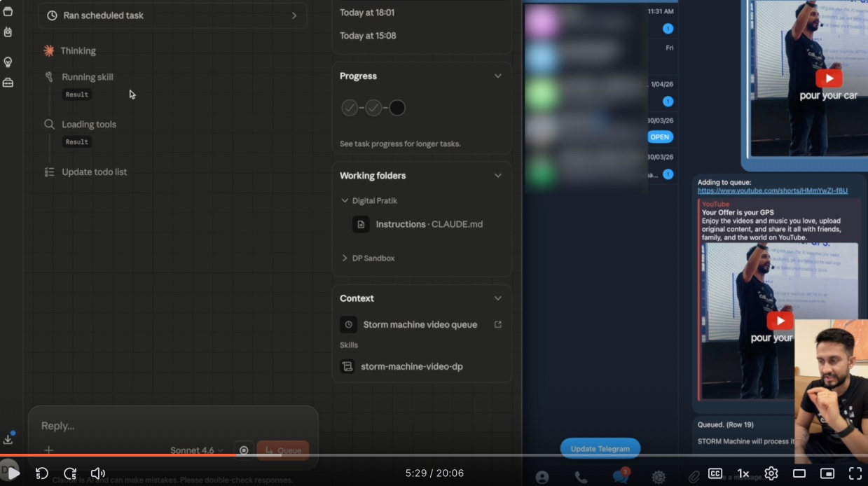This screenshot has width=868, height=486.
Task: Toggle theater mode in the video player
Action: point(799,473)
